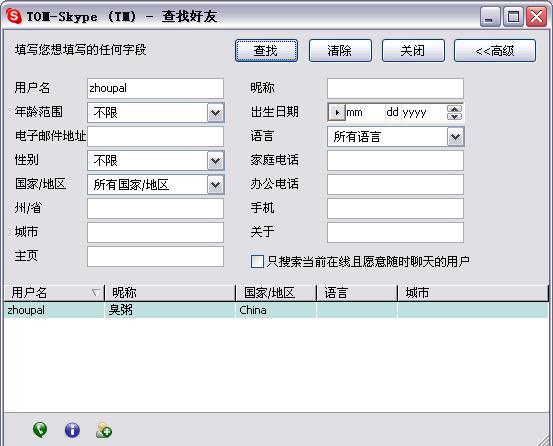The width and height of the screenshot is (553, 446).
Task: Click the 手机 input field
Action: (395, 208)
